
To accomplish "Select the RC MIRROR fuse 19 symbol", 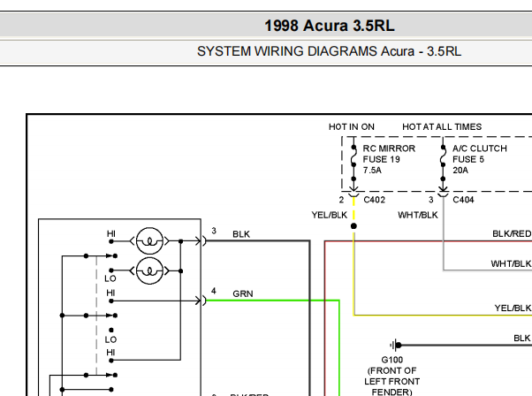I will 353,156.
